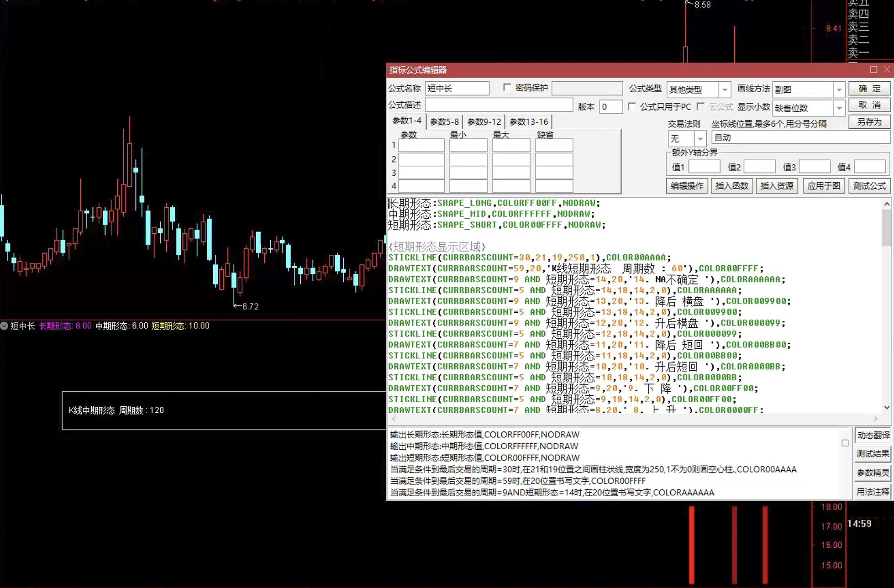894x588 pixels.
Task: Click parameter row 1 name cell
Action: pyautogui.click(x=421, y=146)
